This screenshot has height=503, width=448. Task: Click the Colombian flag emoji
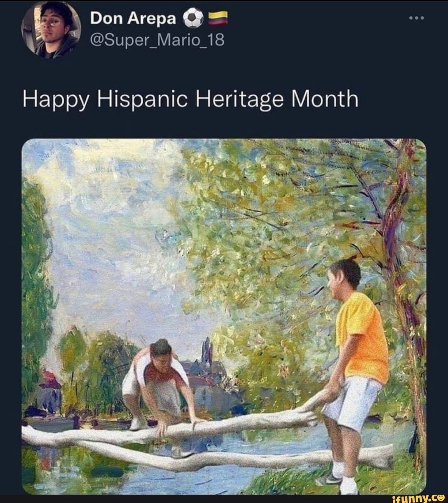click(215, 18)
